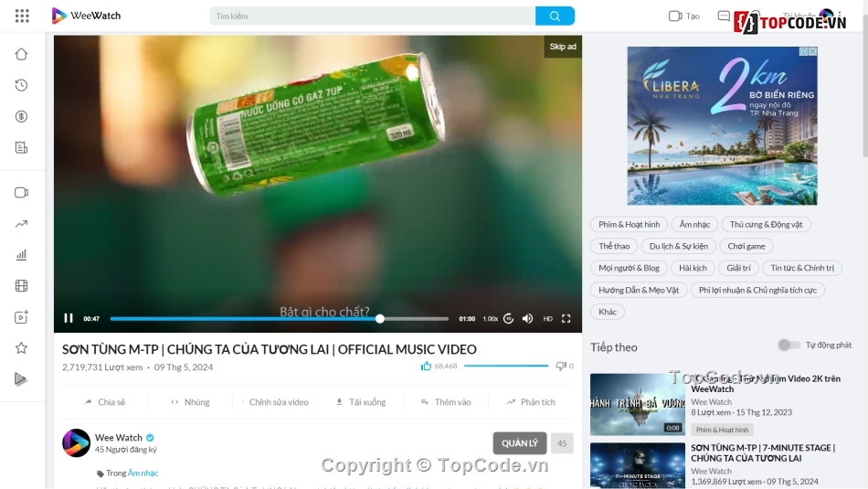Viewport: 868px width, 489px height.
Task: Open SƠN TÙNG M-TP 7-MINUTE STAGE title link
Action: point(763,453)
